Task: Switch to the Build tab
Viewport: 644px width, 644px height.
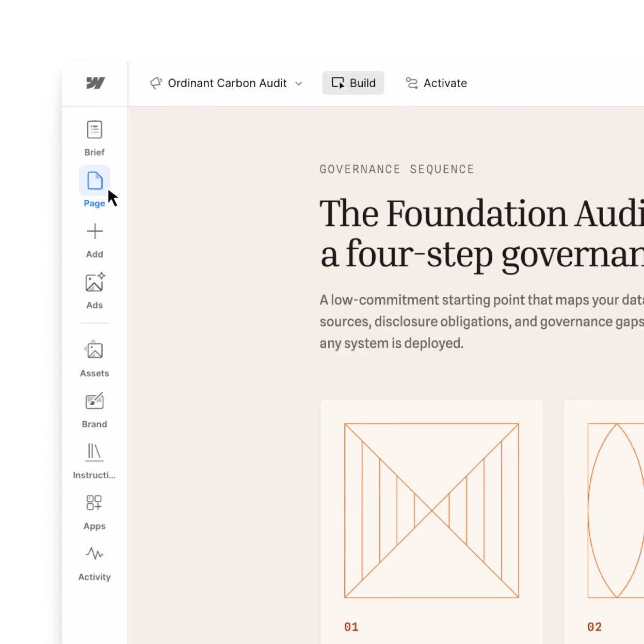Action: (353, 83)
